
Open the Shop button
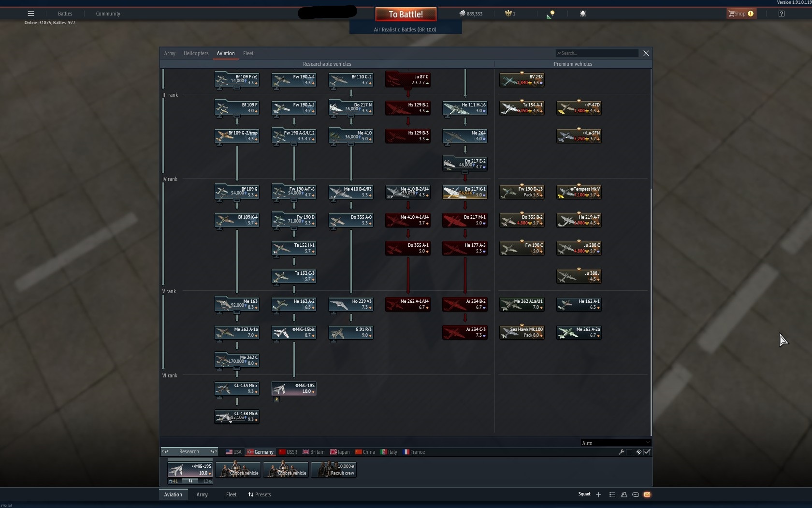(741, 14)
